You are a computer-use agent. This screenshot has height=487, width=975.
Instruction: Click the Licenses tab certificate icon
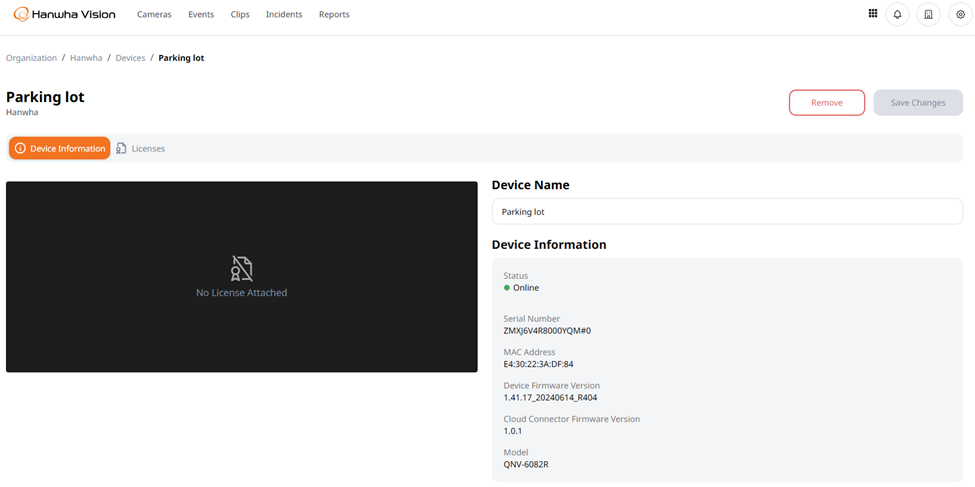click(121, 149)
